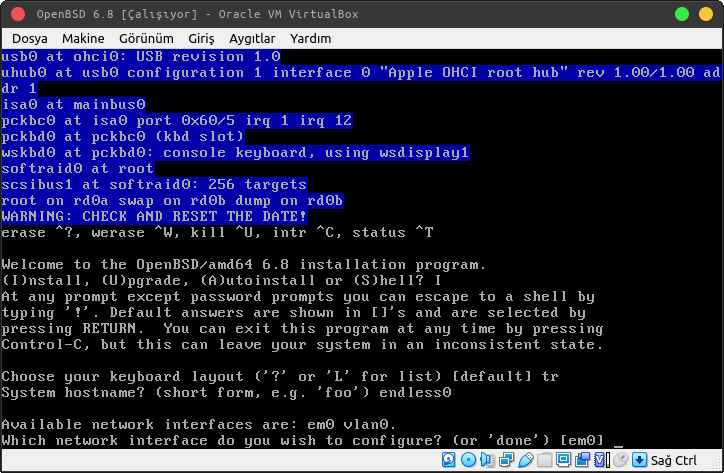724x473 pixels.
Task: Open the Görünüm menu
Action: (146, 39)
